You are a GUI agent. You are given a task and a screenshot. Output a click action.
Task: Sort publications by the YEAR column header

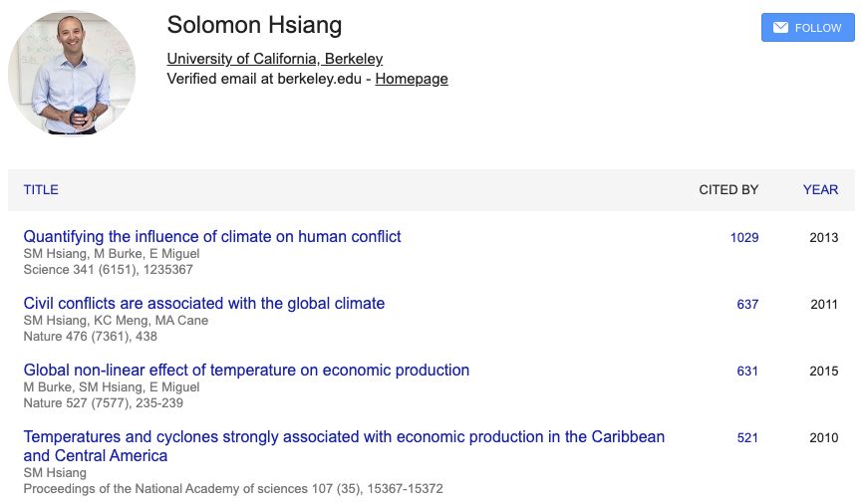click(820, 190)
